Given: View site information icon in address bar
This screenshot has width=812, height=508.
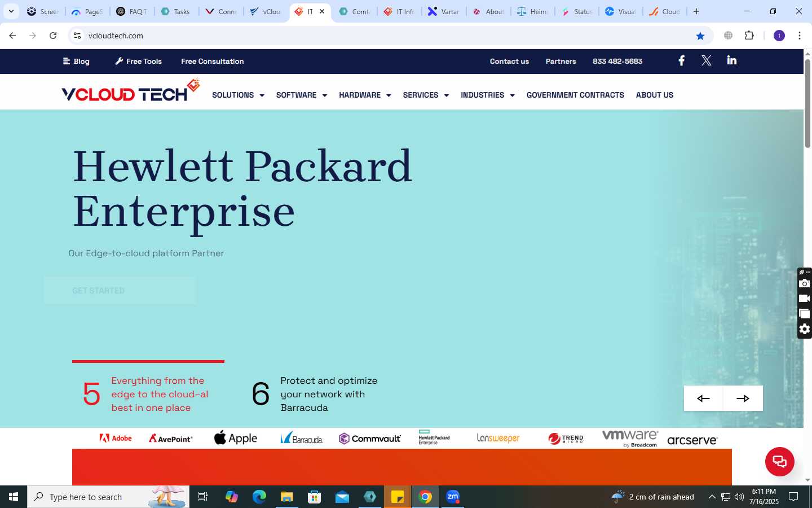Looking at the screenshot, I should 77,36.
